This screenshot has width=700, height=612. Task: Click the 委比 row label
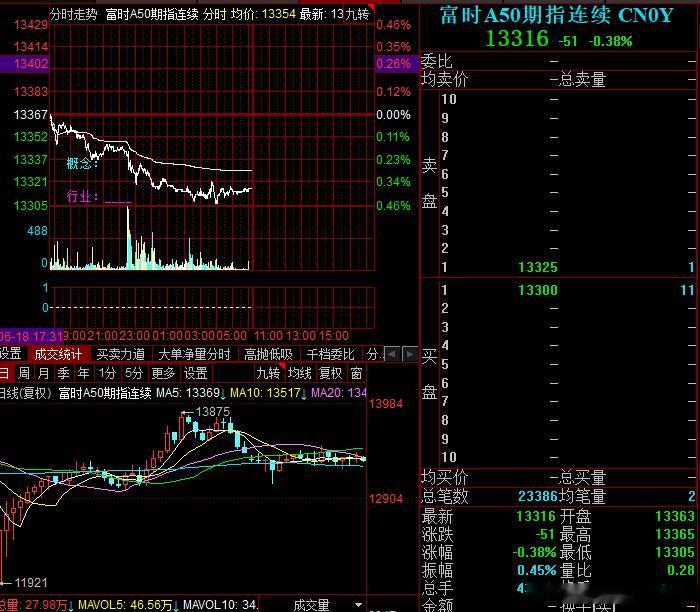pyautogui.click(x=437, y=61)
